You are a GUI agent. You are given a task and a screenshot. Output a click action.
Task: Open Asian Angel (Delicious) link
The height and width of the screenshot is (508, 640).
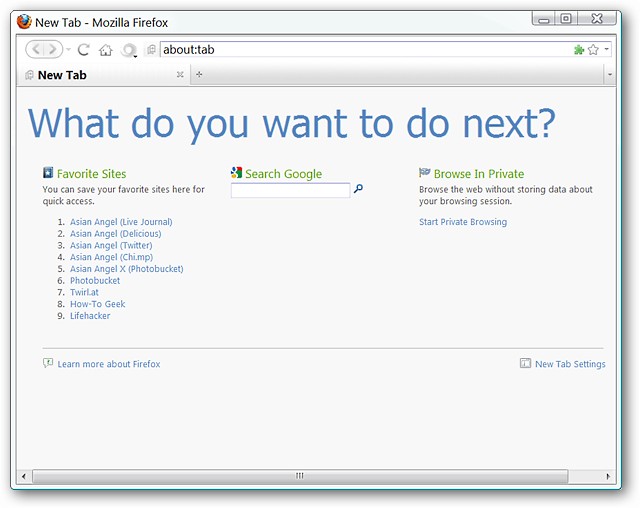click(116, 234)
